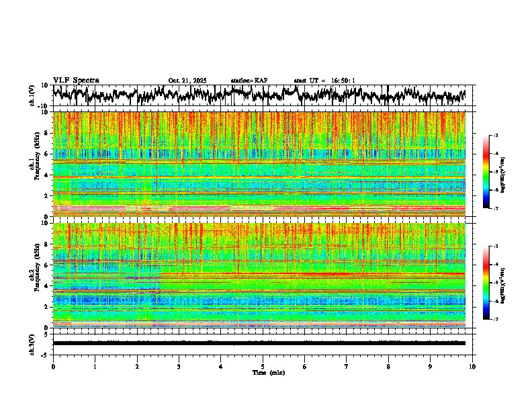The height and width of the screenshot is (411, 532).
Task: Click the "station=KAP" header label
Action: pos(249,81)
